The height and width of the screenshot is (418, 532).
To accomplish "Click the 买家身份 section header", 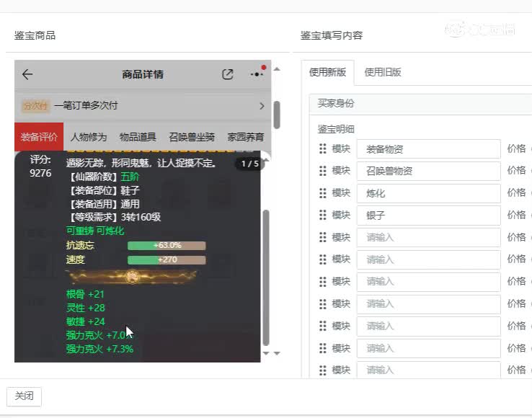I will point(421,104).
